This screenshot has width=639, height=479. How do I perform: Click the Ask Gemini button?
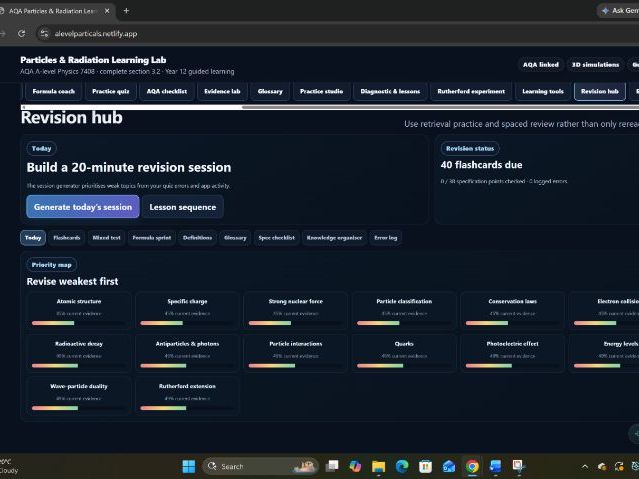[620, 11]
